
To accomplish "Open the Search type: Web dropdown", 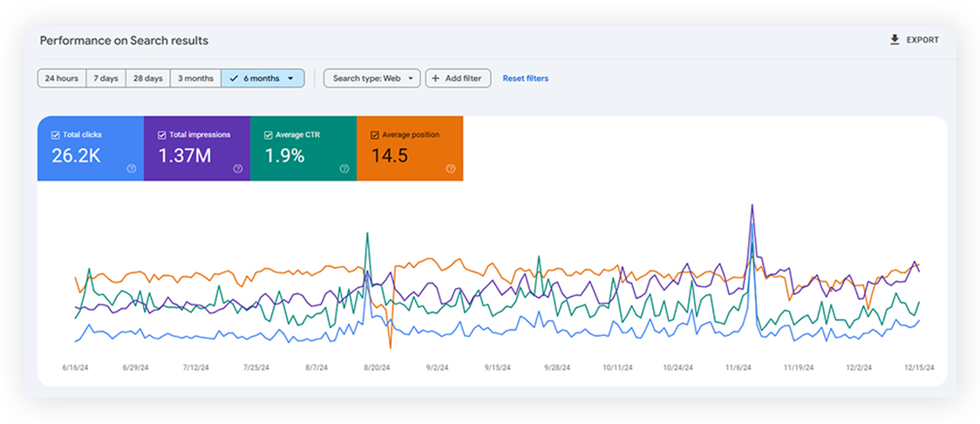I will (371, 79).
